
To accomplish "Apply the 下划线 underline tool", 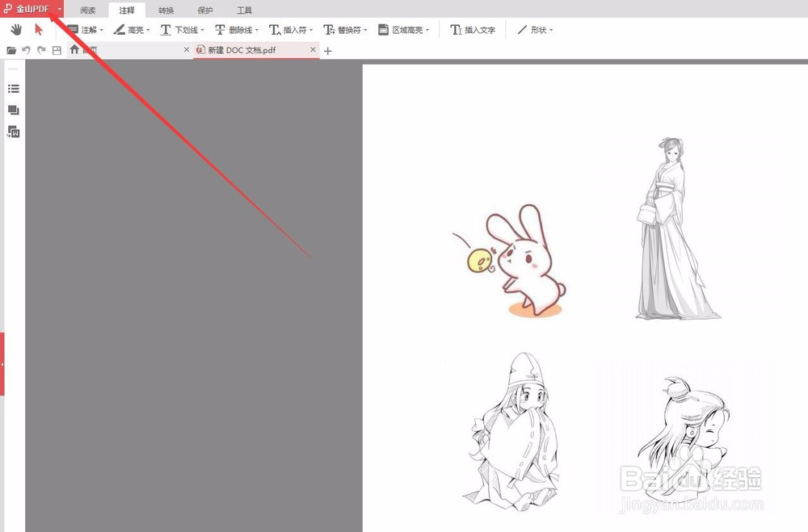I will pos(179,30).
